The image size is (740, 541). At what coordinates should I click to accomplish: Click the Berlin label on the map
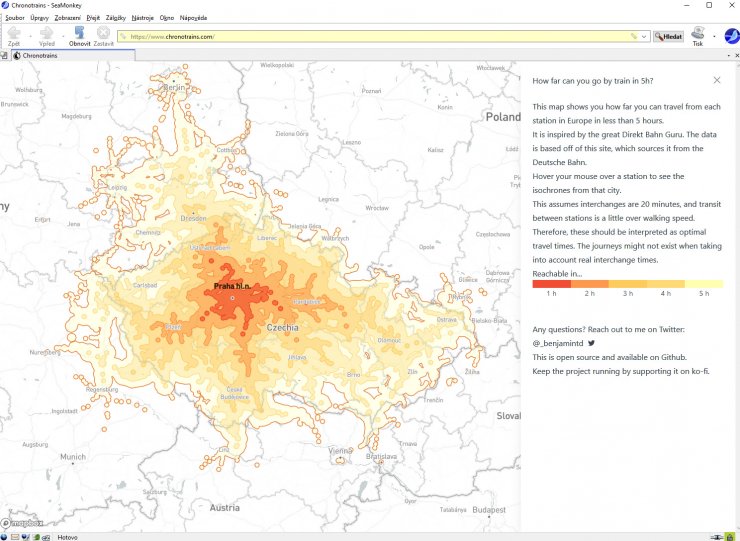(x=174, y=87)
